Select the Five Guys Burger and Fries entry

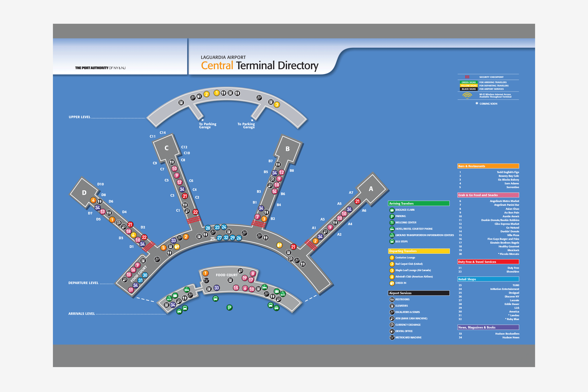(x=503, y=239)
